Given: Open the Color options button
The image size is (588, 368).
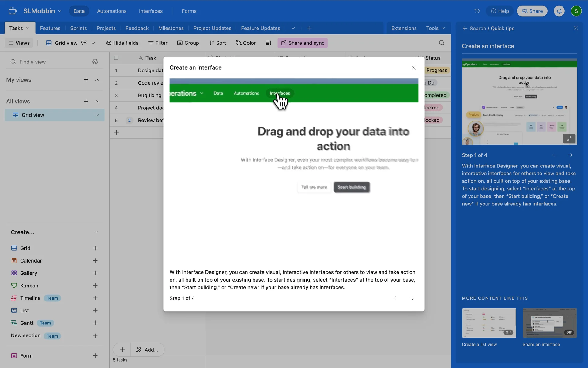Looking at the screenshot, I should pyautogui.click(x=246, y=43).
